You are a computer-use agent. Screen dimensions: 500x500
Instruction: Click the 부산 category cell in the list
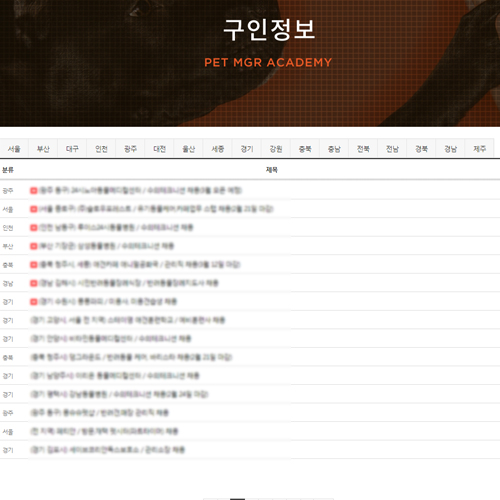click(x=8, y=246)
